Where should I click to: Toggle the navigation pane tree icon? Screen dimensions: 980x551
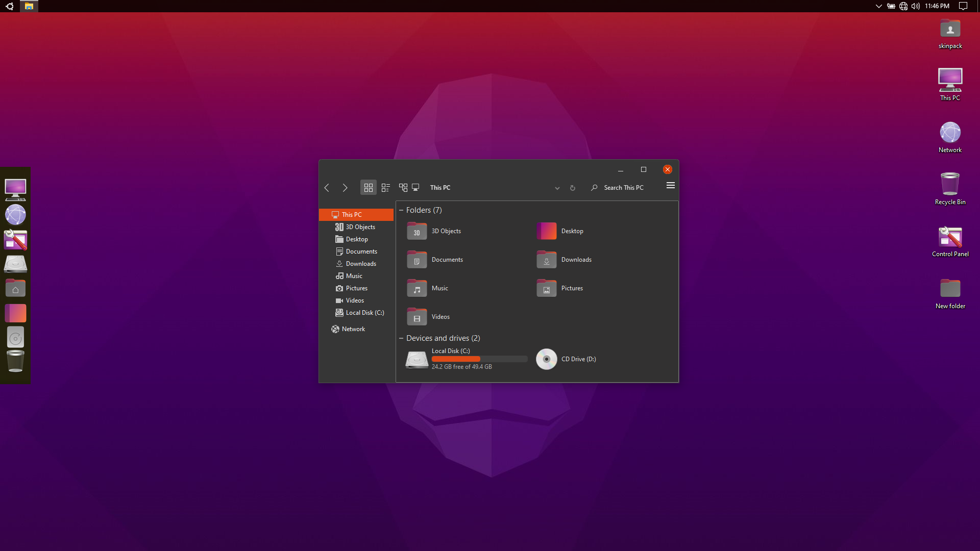(x=403, y=188)
